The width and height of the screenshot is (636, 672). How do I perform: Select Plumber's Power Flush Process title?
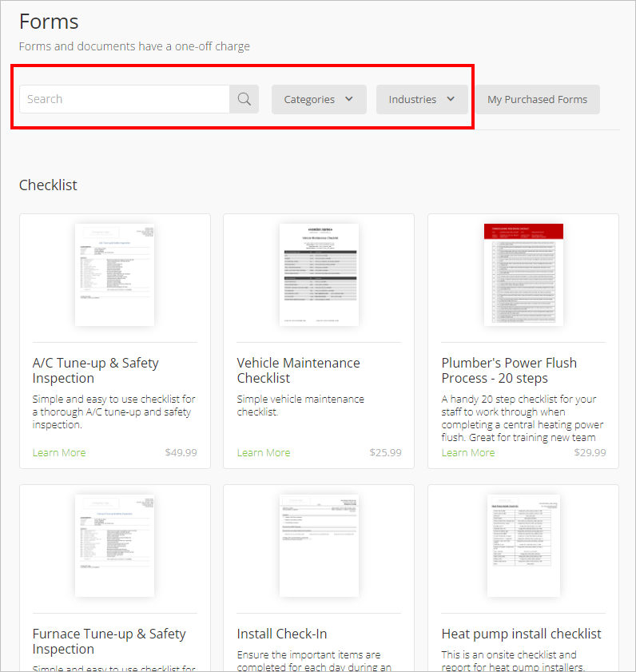click(x=509, y=370)
